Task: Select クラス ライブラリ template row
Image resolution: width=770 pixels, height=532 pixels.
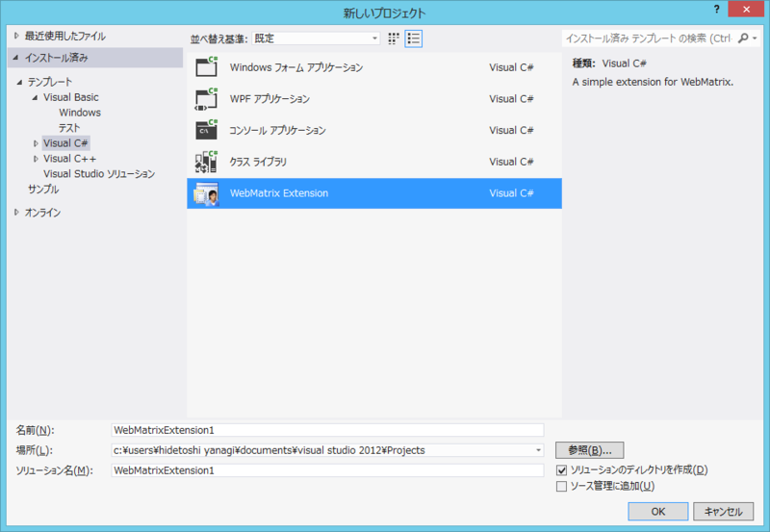Action: tap(374, 162)
